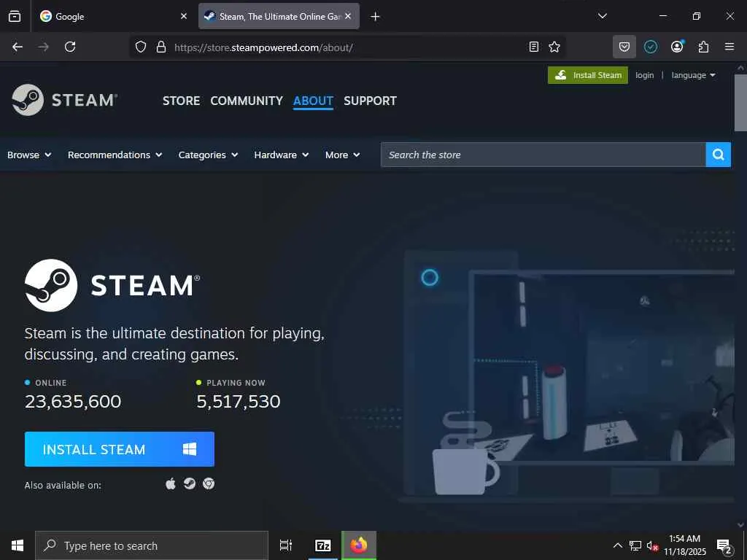
Task: Click the network tray icon
Action: click(x=635, y=545)
